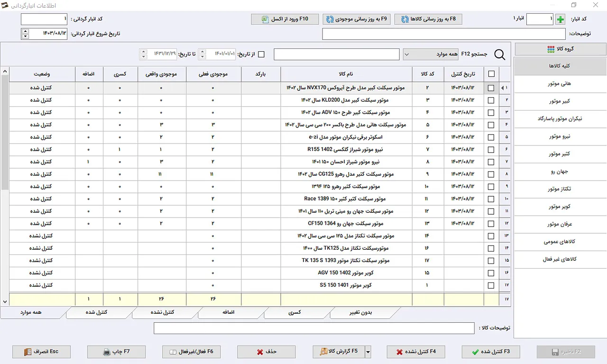This screenshot has width=607, height=364.
Task: Click the table vertical scrollbar down arrow
Action: [x=5, y=301]
